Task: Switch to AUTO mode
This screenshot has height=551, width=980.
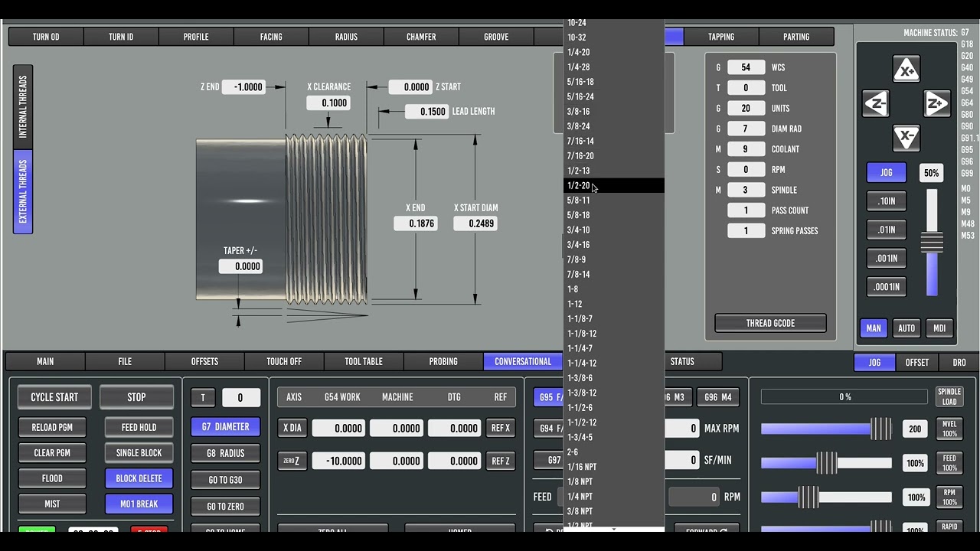Action: point(906,328)
